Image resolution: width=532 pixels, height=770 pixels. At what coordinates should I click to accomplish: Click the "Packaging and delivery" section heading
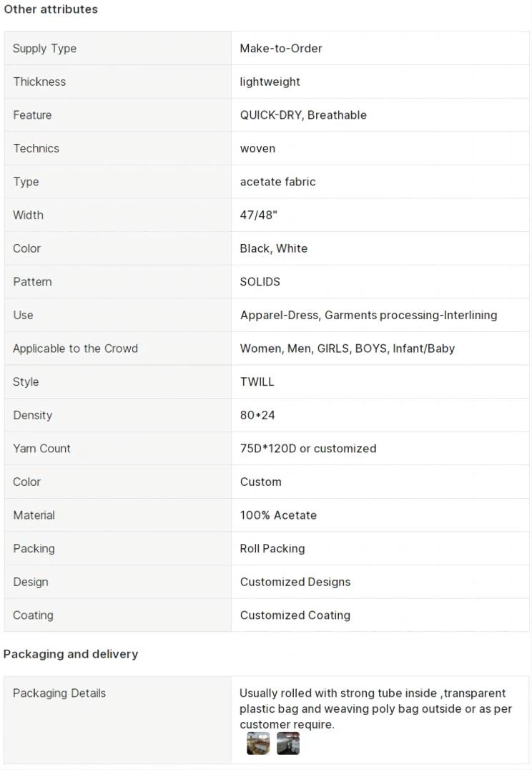coord(71,654)
